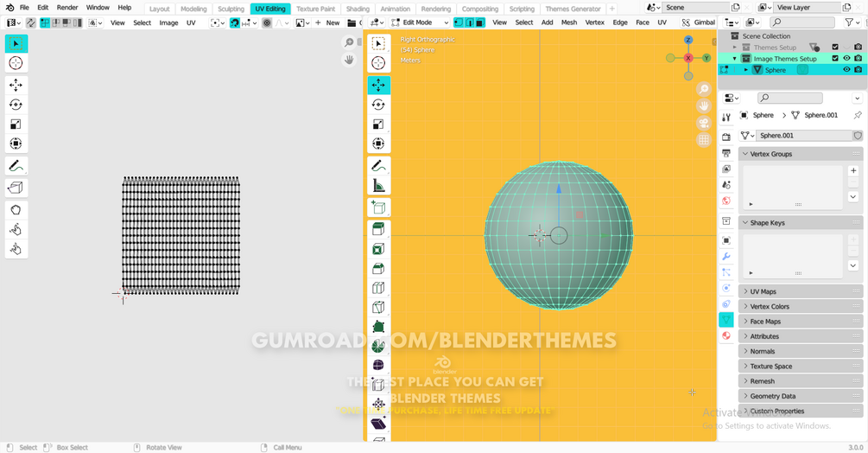Hide the Sphere object in viewport
The image size is (868, 453).
click(x=846, y=70)
